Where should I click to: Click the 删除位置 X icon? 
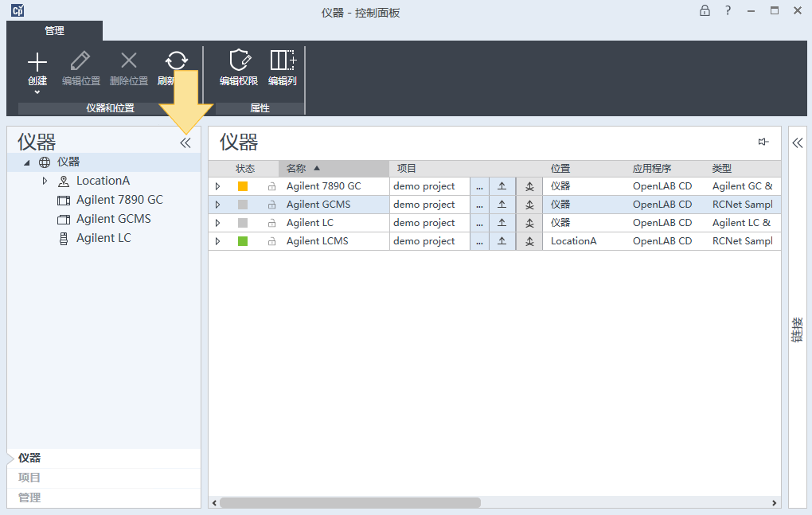point(129,60)
